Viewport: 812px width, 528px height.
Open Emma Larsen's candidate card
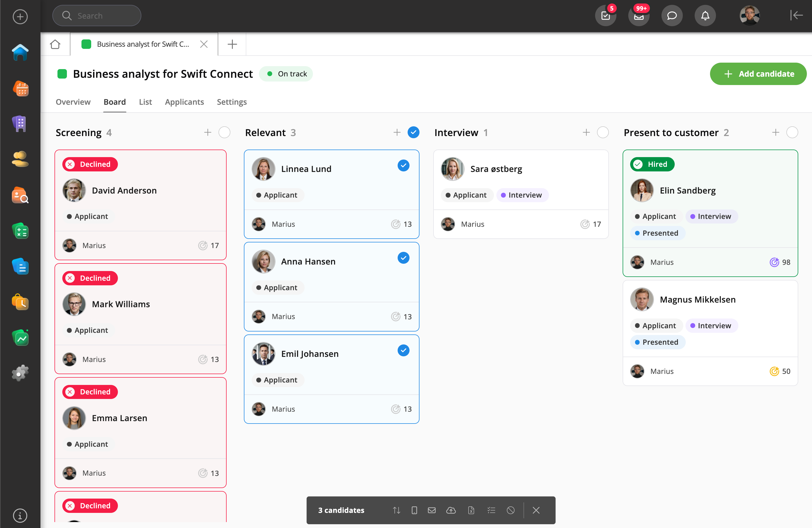tap(141, 432)
